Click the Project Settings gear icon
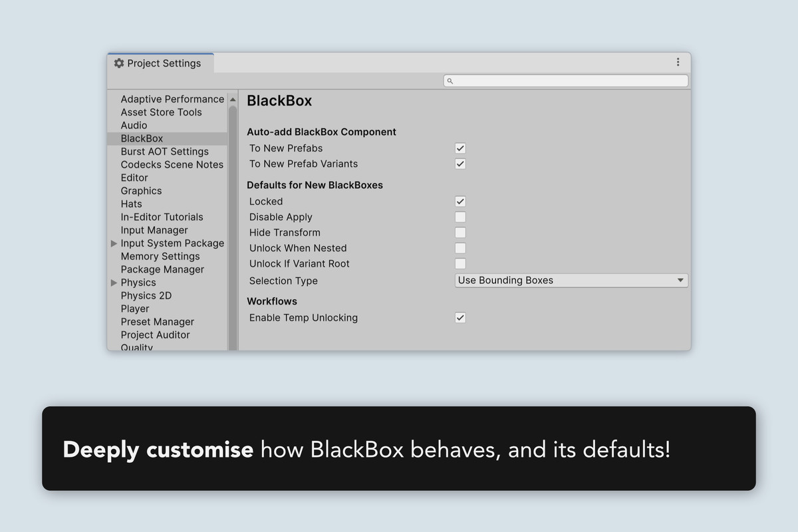The image size is (798, 532). point(119,63)
